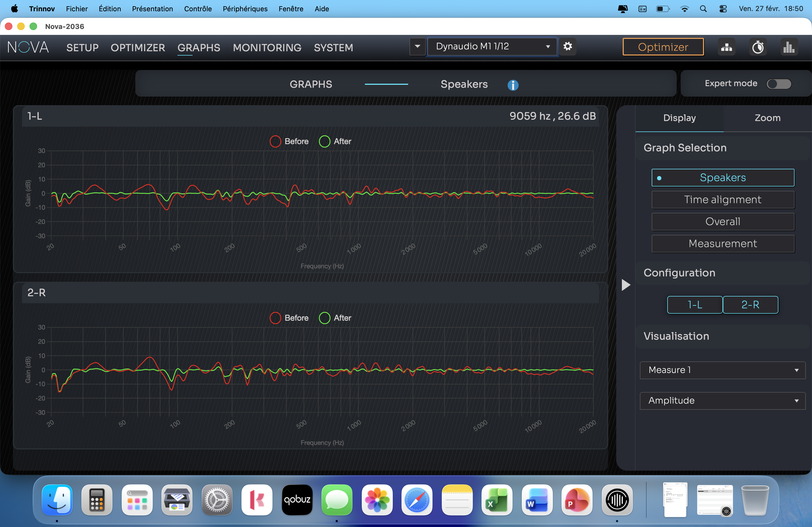Collapse side panel with the arrow
Screen dimensions: 812x527
click(x=626, y=285)
